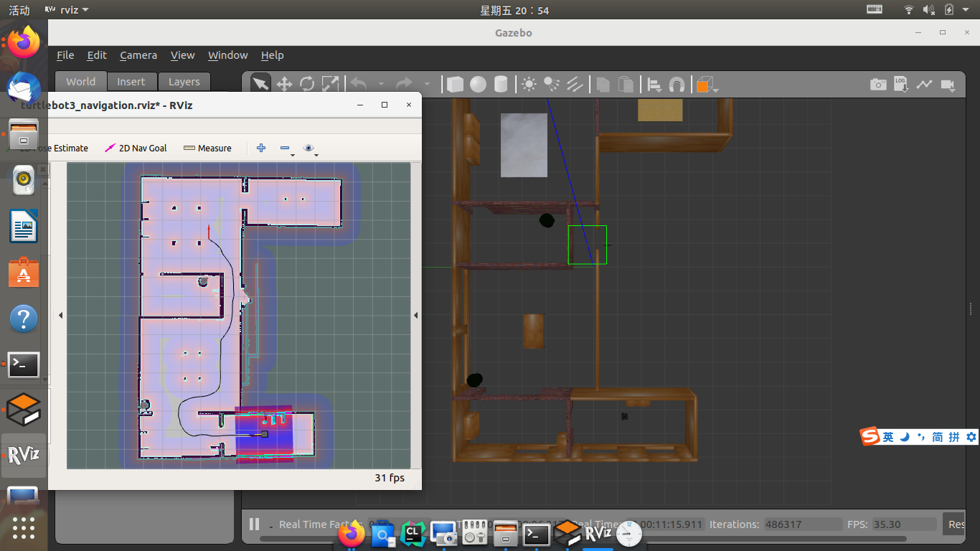Insert a cylinder shape in Gazebo
980x551 pixels.
point(501,85)
